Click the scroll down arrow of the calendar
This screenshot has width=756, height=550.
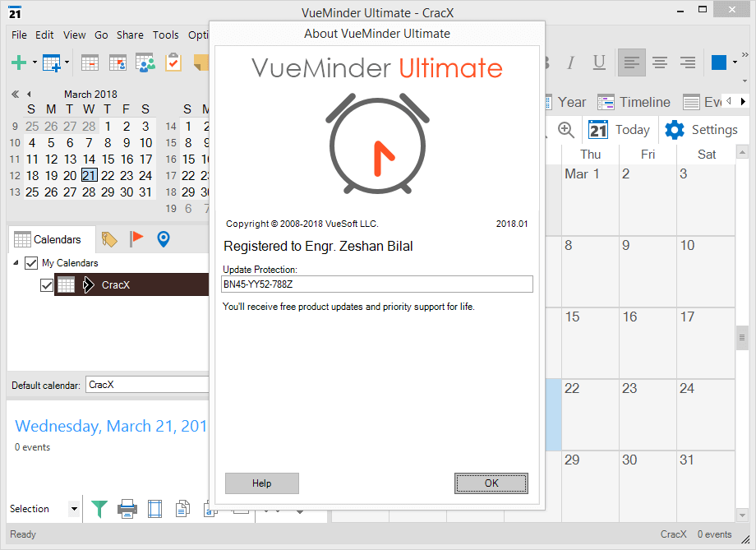pyautogui.click(x=743, y=515)
